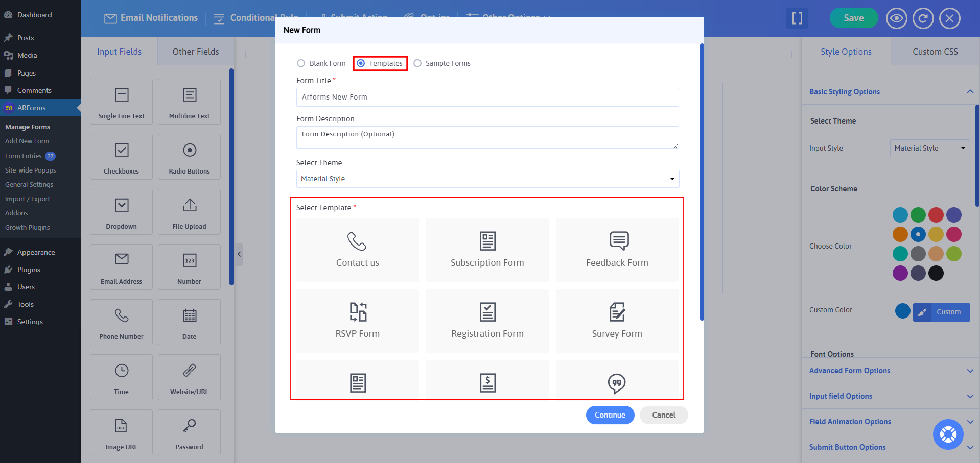Switch to the Other Fields tab
Viewport: 980px width, 463px height.
(195, 52)
